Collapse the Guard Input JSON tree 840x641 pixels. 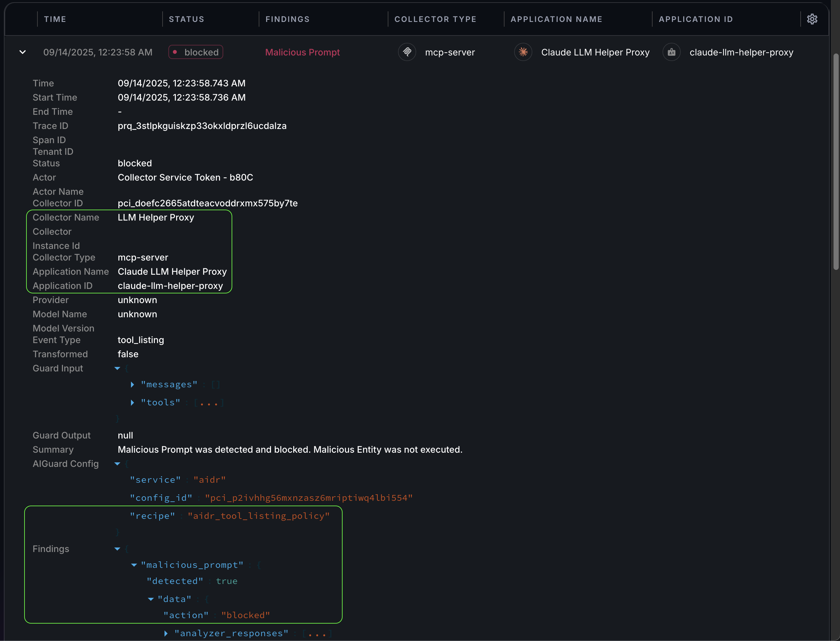(x=117, y=368)
